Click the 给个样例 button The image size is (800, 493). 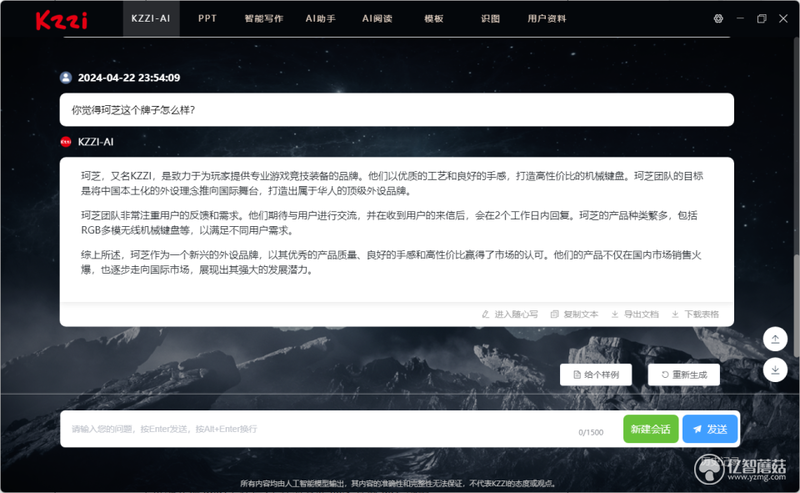[596, 375]
